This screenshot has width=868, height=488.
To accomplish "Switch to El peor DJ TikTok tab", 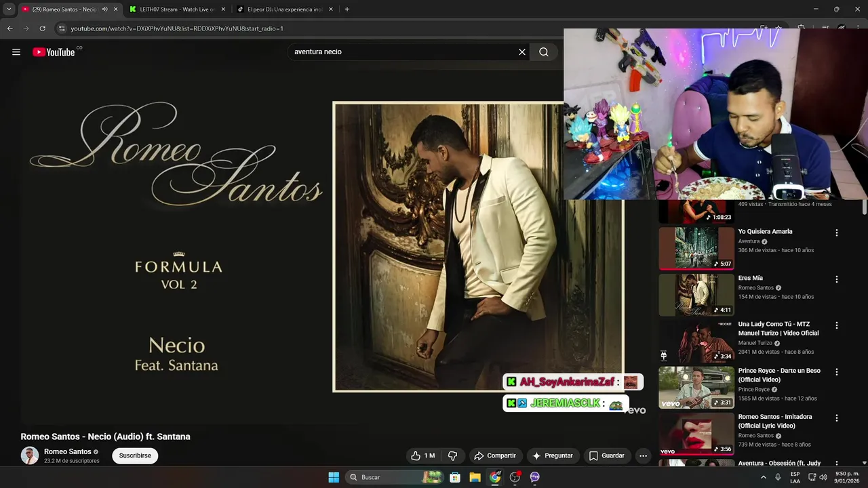I will coord(285,9).
